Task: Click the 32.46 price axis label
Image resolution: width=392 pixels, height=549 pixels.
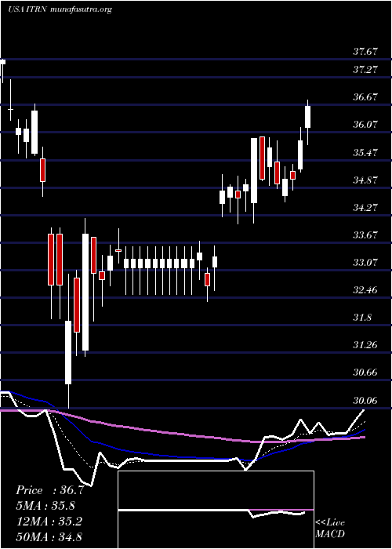Action: click(365, 290)
